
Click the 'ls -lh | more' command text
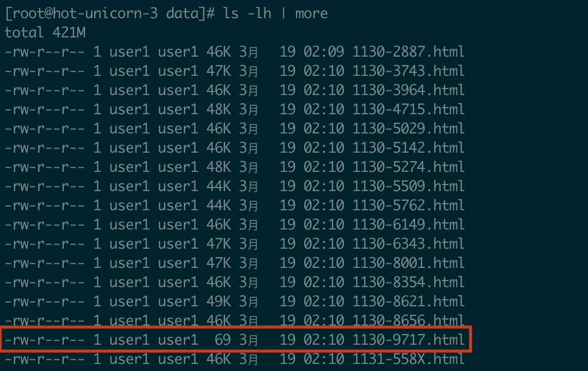(x=276, y=14)
